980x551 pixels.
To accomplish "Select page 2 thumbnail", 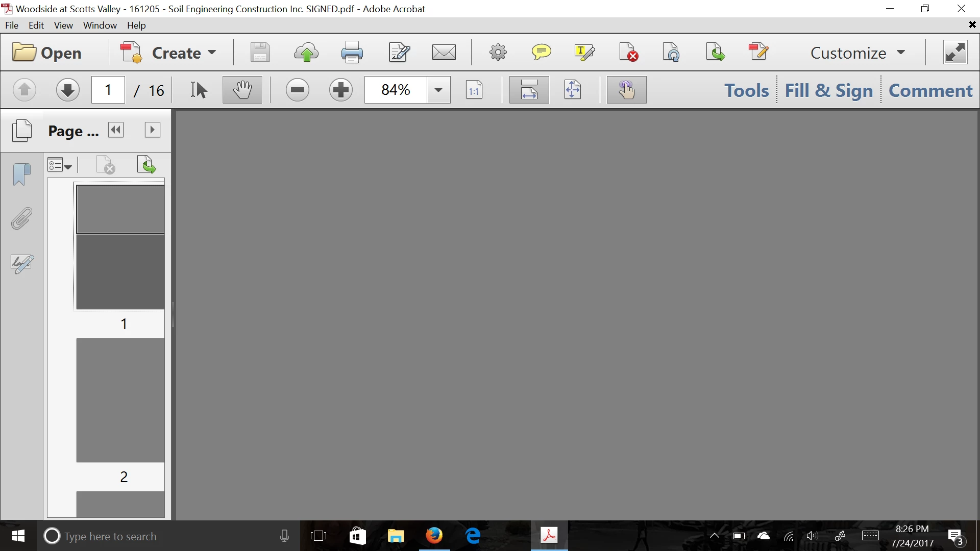I will pos(120,400).
